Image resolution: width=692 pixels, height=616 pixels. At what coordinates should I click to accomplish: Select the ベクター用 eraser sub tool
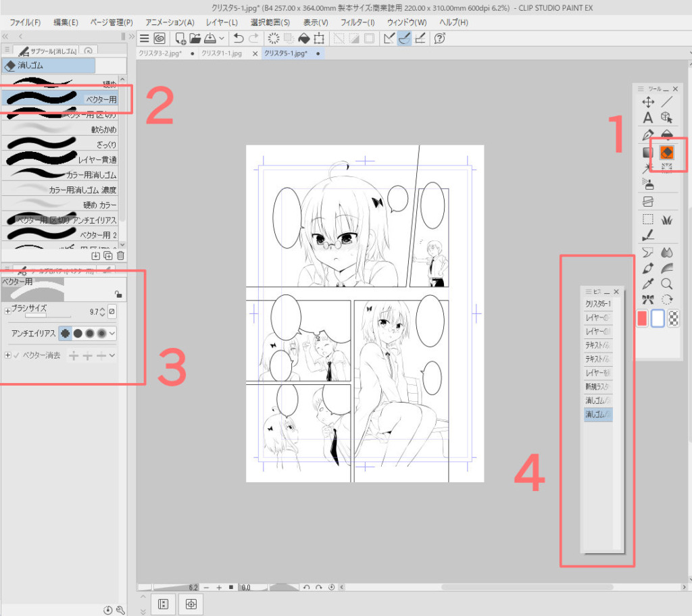pyautogui.click(x=59, y=99)
